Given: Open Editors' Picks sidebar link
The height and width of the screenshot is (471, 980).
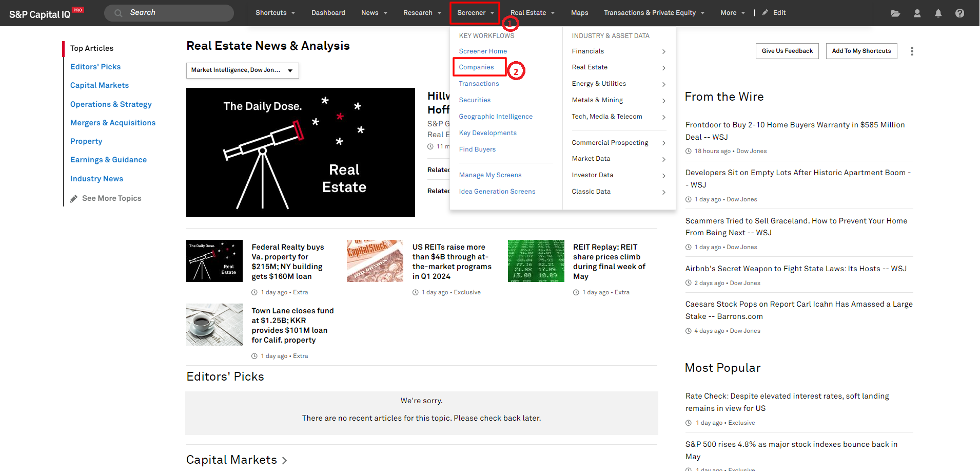Looking at the screenshot, I should coord(95,67).
